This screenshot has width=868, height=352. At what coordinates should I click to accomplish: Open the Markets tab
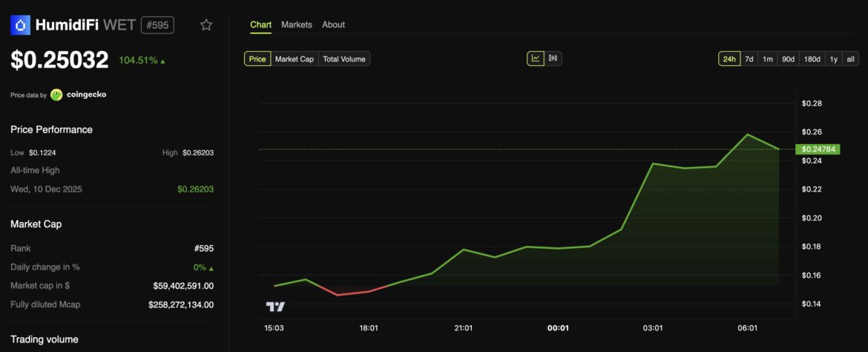tap(297, 25)
